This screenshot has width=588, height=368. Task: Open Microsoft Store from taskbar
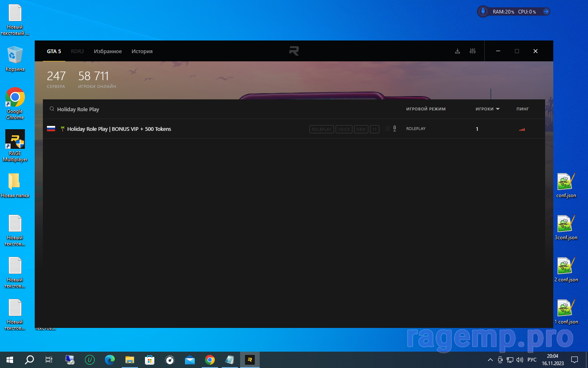(150, 360)
